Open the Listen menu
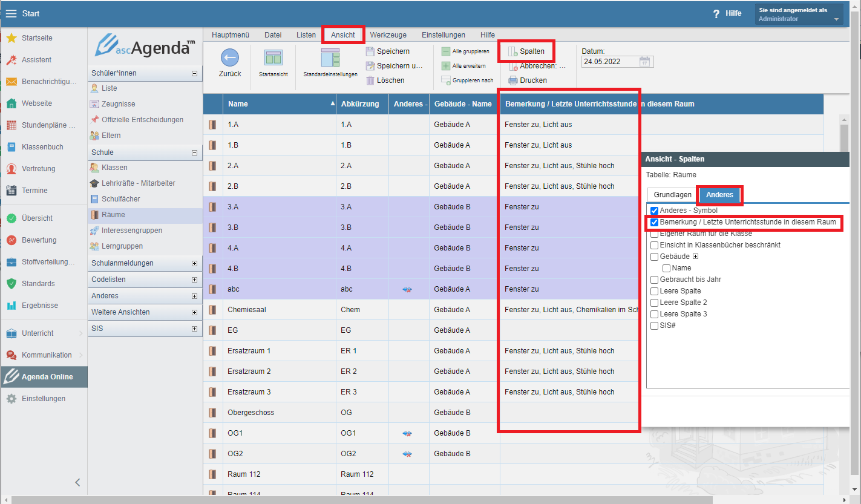This screenshot has height=504, width=861. click(306, 35)
